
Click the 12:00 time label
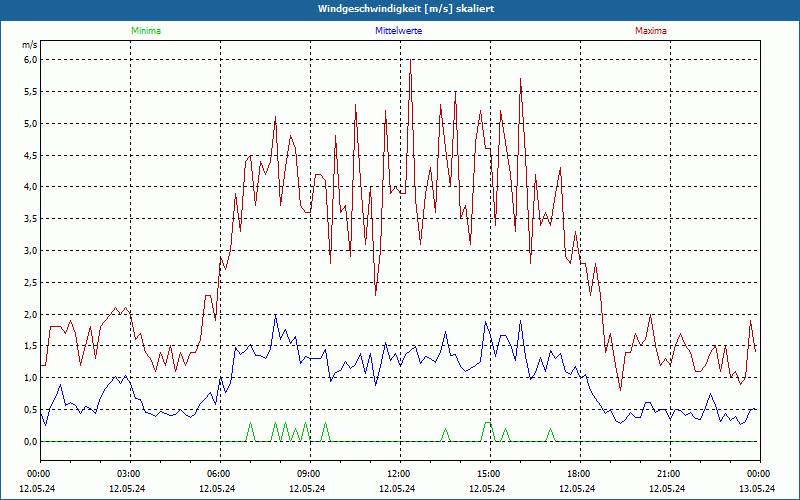(x=400, y=474)
